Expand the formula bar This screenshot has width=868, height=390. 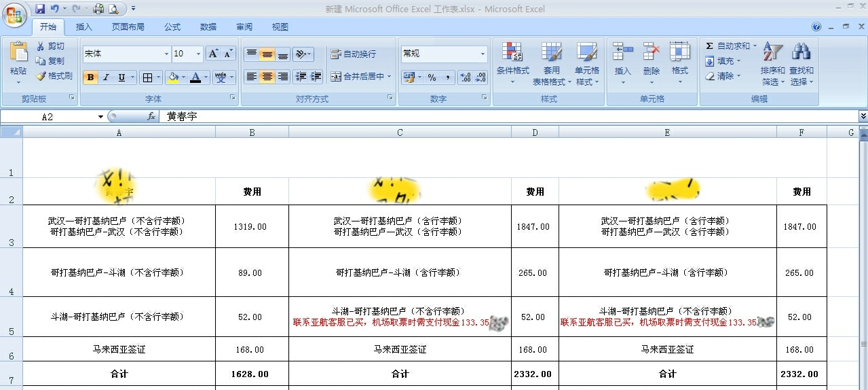tap(863, 117)
